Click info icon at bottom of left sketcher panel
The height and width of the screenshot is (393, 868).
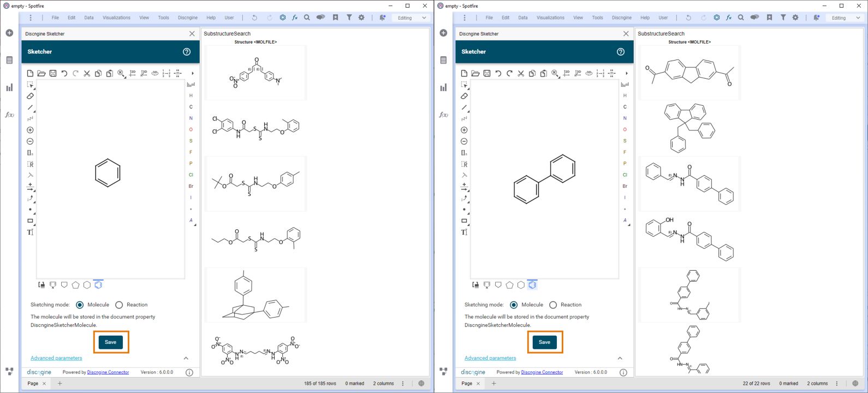(x=189, y=372)
